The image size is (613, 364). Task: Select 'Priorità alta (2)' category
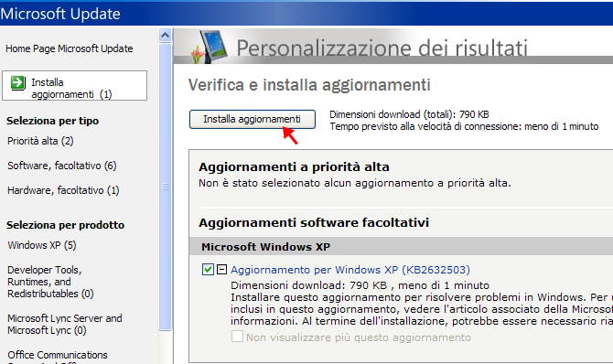40,141
